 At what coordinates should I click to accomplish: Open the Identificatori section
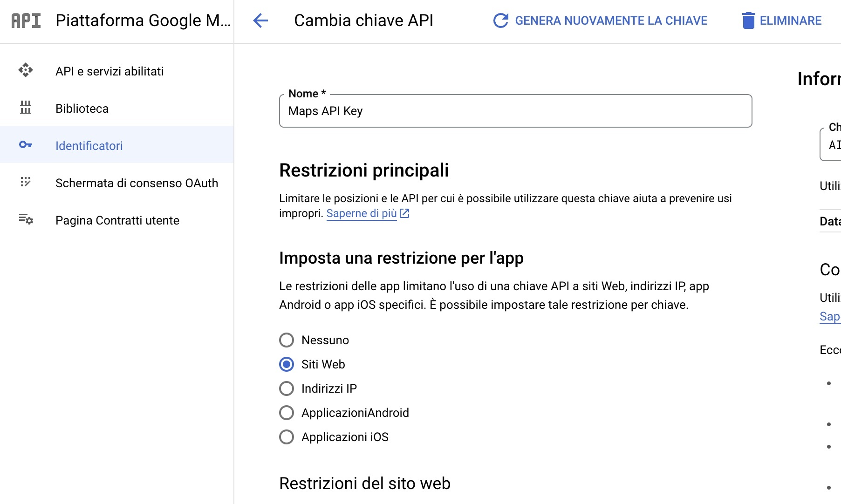tap(89, 145)
